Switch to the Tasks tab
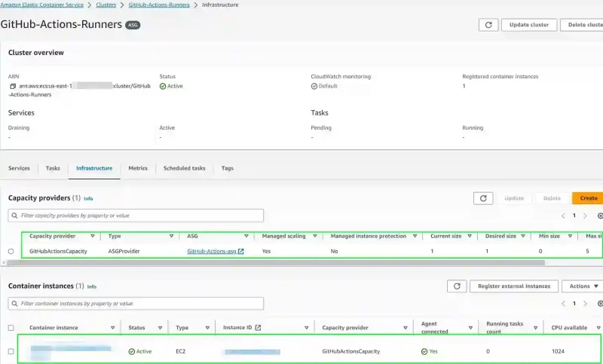The height and width of the screenshot is (364, 603). (x=53, y=168)
